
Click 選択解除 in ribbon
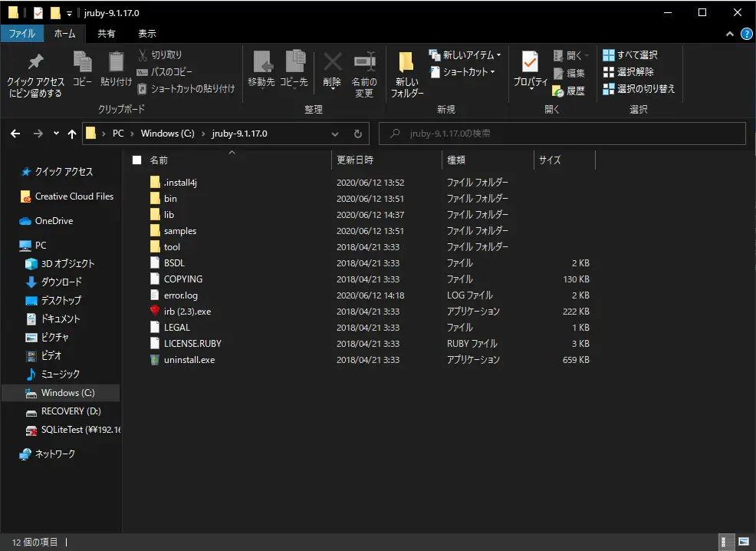[x=628, y=72]
